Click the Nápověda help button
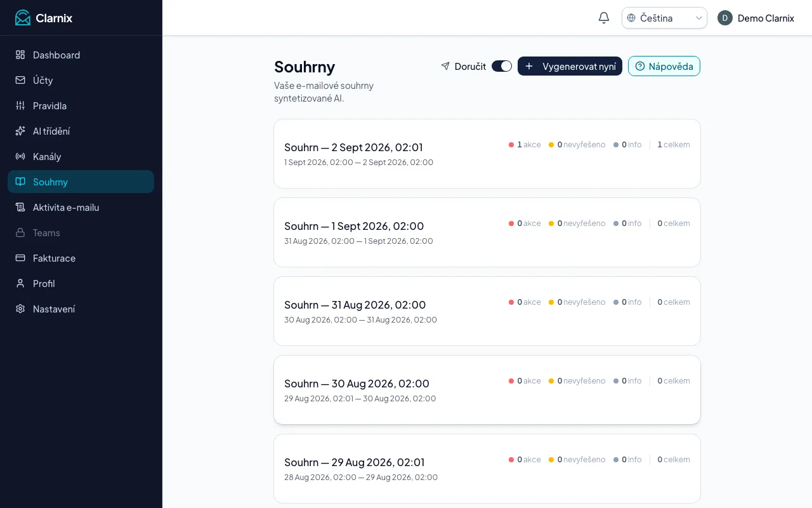Screen dimensions: 812x508 tap(664, 66)
